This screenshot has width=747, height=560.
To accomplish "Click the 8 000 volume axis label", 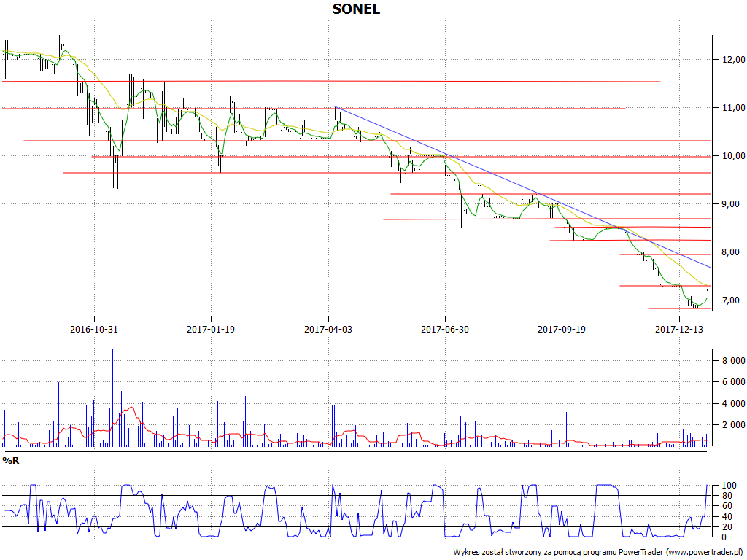I will [x=734, y=360].
